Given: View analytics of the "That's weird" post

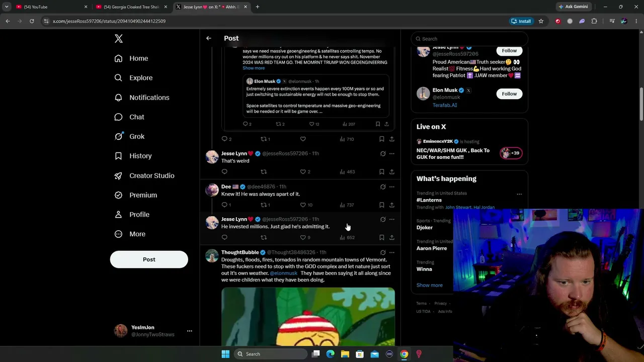Looking at the screenshot, I should [x=347, y=172].
